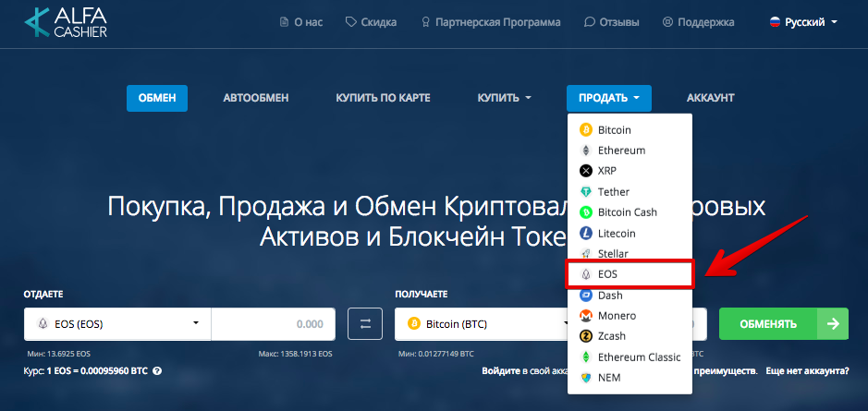Click the green ОБМЕНЯТЬ button

[x=783, y=323]
